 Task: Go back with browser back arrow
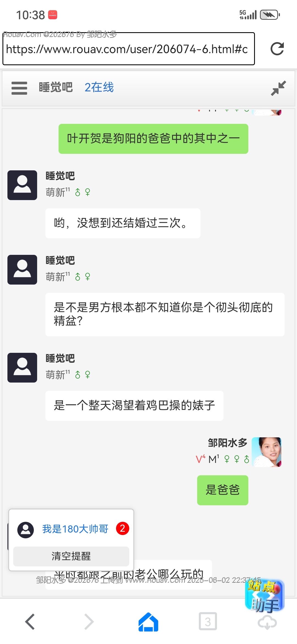[x=30, y=621]
